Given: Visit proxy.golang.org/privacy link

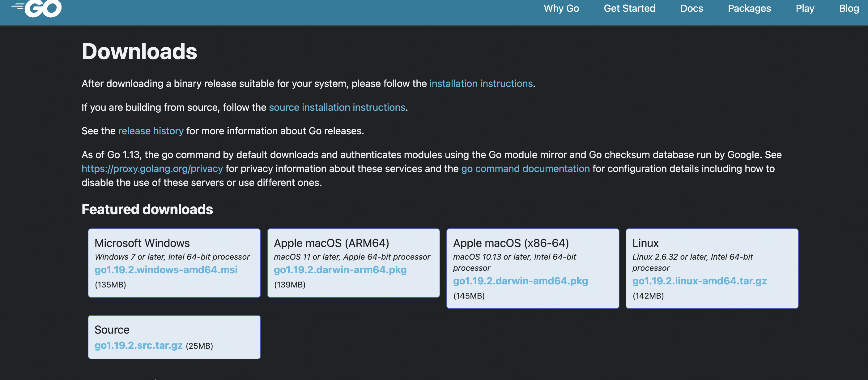Looking at the screenshot, I should click(x=152, y=169).
